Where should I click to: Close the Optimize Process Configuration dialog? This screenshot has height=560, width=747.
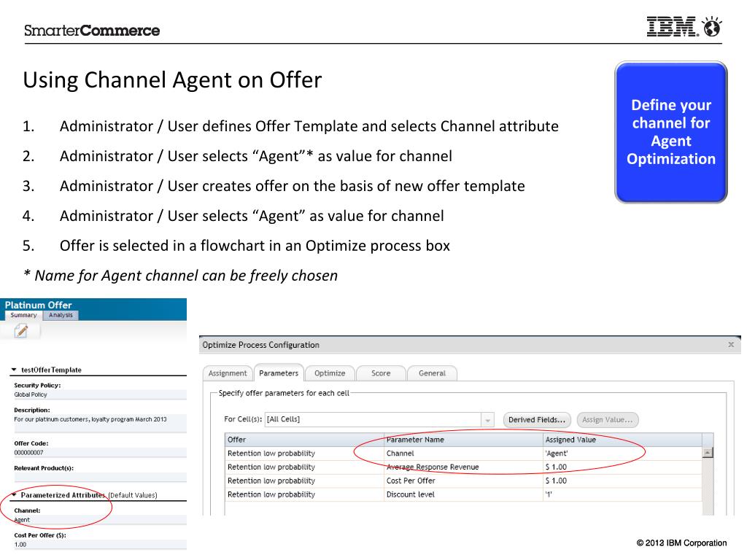tap(731, 344)
